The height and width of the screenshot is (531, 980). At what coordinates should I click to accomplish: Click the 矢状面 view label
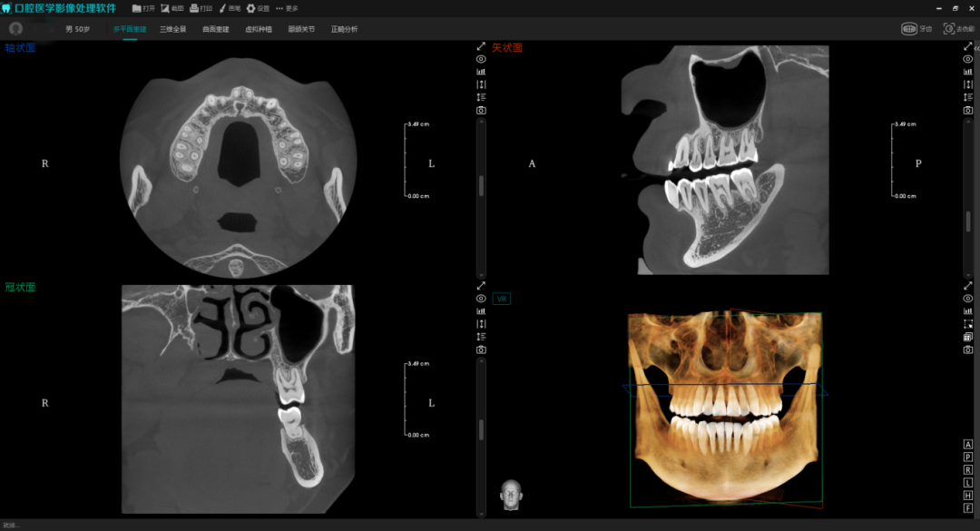pyautogui.click(x=507, y=47)
